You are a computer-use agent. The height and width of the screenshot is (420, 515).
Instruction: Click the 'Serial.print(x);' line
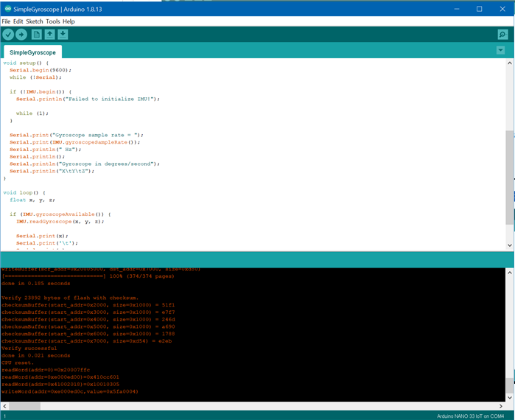(x=42, y=236)
